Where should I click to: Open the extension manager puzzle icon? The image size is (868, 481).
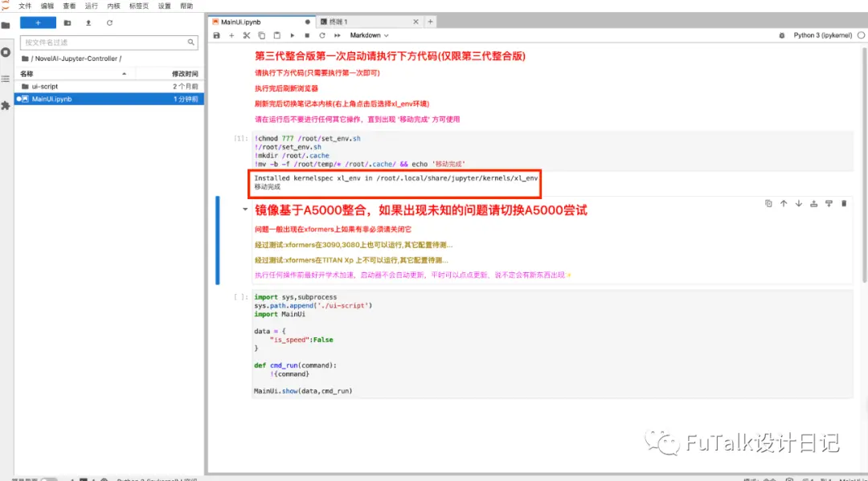tap(6, 106)
